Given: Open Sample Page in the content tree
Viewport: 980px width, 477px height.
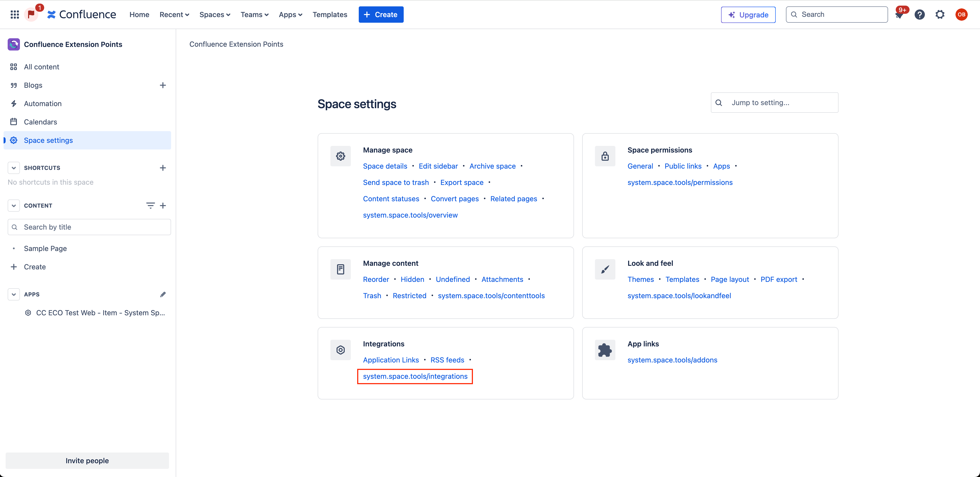Looking at the screenshot, I should click(45, 248).
